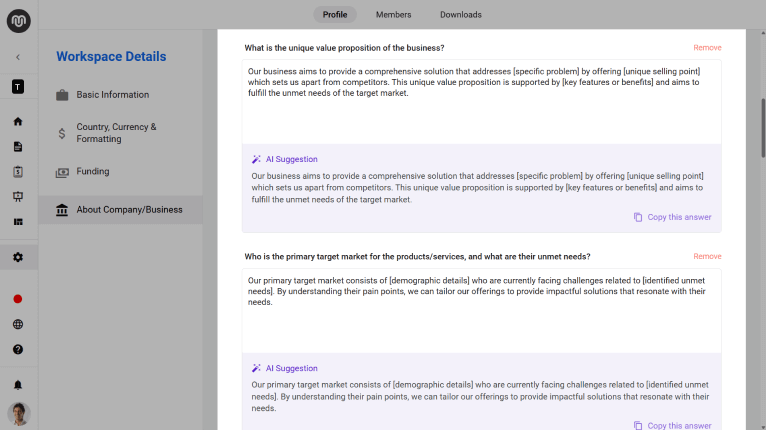Screen dimensions: 766x430
Task: Switch to the Members tab
Action: click(x=393, y=15)
